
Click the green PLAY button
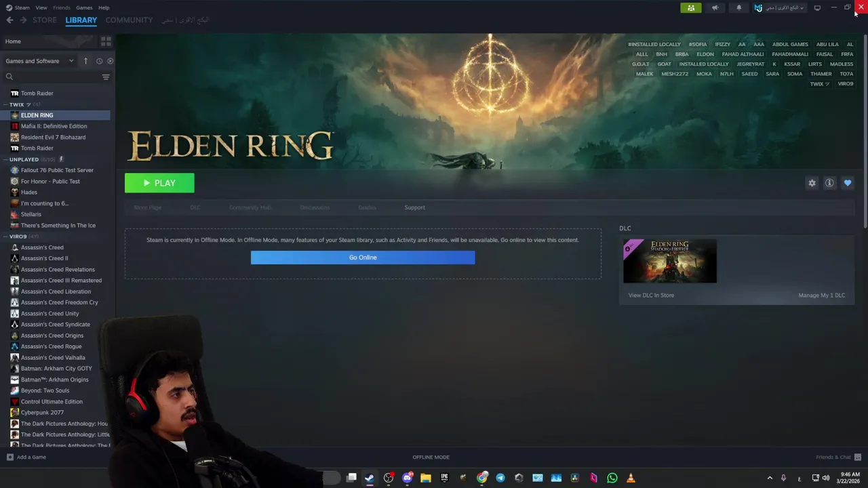(x=159, y=183)
